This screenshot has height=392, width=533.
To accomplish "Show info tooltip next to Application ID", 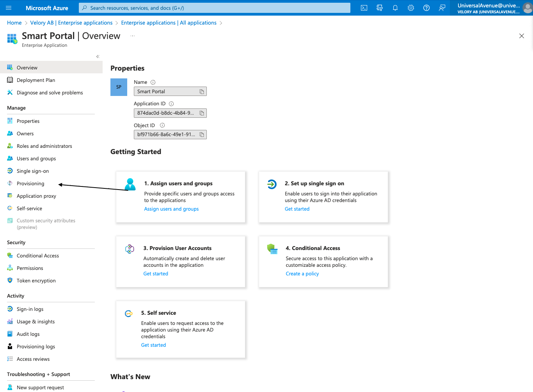I will [171, 104].
